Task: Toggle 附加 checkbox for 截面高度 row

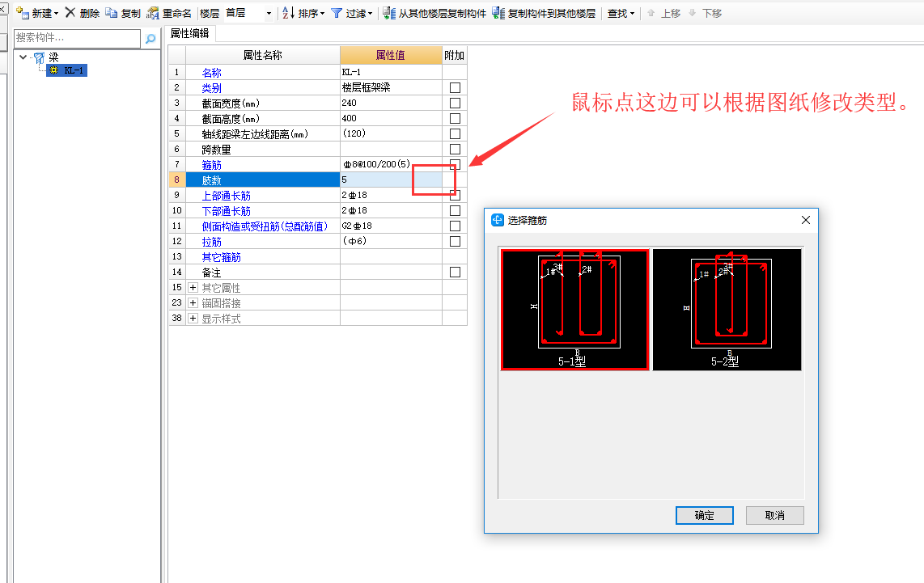Action: pyautogui.click(x=455, y=118)
